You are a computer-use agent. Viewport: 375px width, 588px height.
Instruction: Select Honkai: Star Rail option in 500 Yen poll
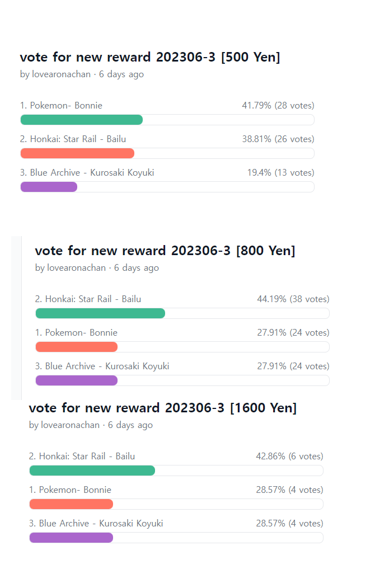[x=77, y=139]
